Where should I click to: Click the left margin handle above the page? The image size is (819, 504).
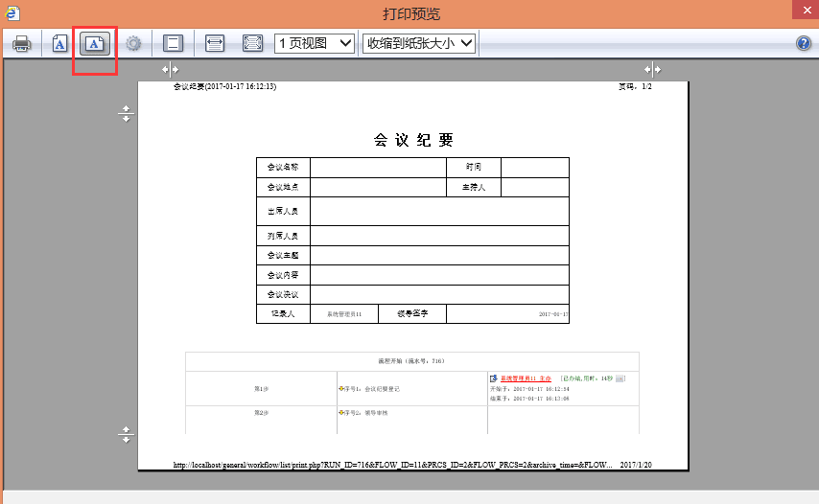pos(170,69)
